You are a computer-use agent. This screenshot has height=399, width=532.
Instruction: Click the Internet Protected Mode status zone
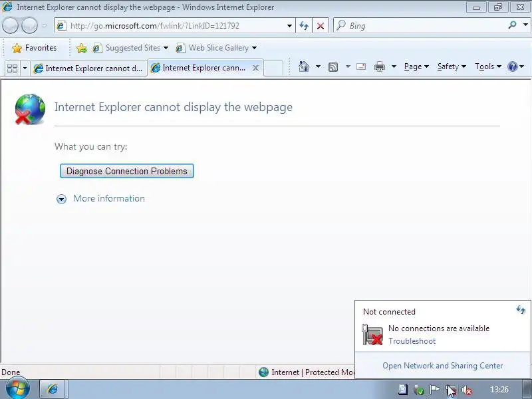(x=307, y=372)
